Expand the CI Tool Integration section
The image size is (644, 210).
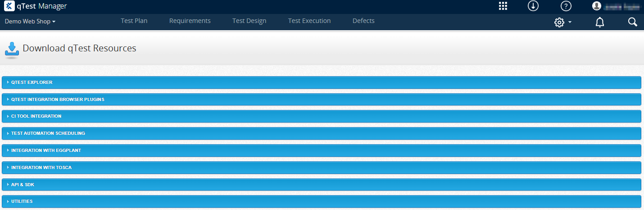[36, 116]
